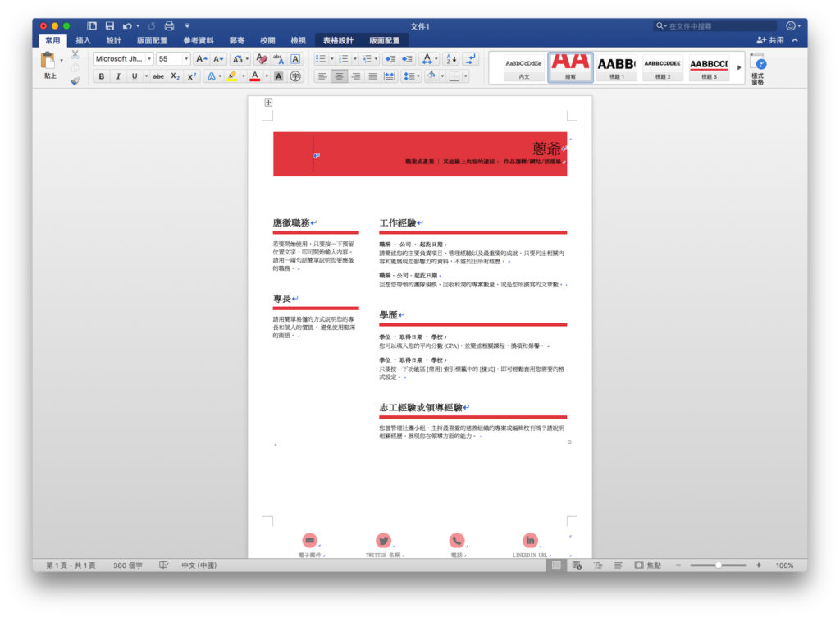The width and height of the screenshot is (840, 618).
Task: Toggle Underline formatting
Action: click(135, 76)
